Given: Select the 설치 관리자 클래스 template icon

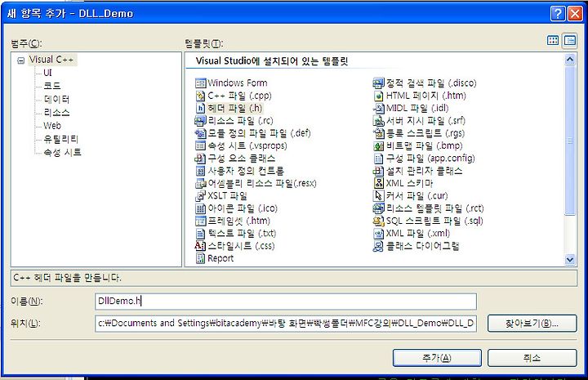Looking at the screenshot, I should click(x=379, y=171).
